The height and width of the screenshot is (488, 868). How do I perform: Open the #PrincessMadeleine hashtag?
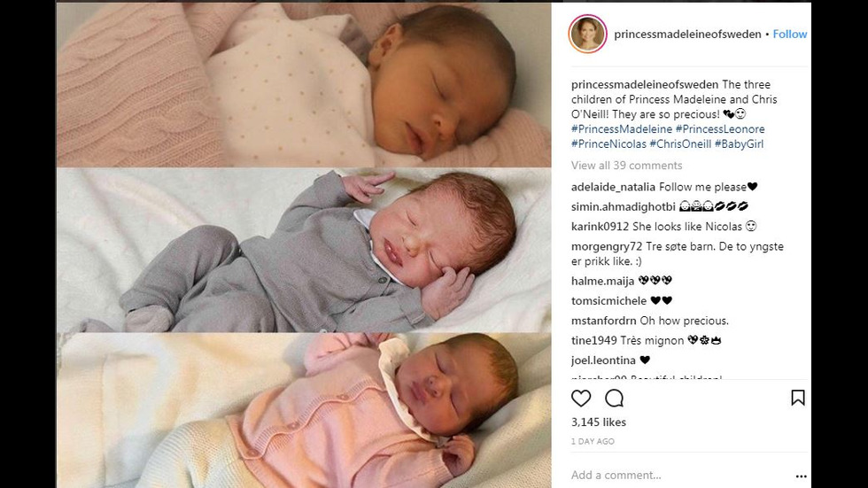[622, 129]
